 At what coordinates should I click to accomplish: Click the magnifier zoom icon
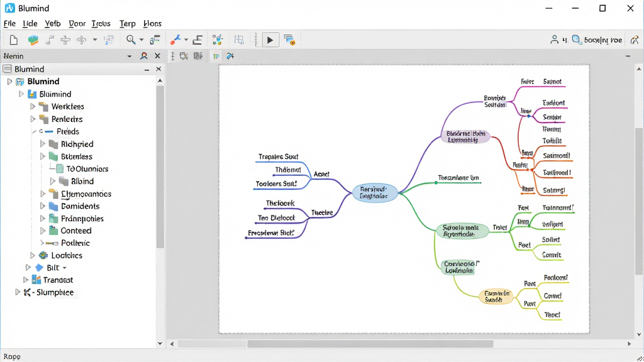point(131,40)
